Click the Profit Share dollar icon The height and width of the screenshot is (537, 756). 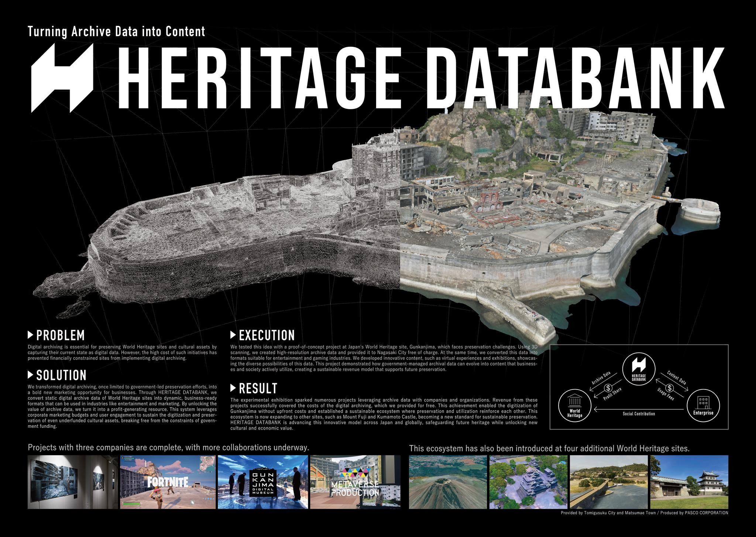609,388
